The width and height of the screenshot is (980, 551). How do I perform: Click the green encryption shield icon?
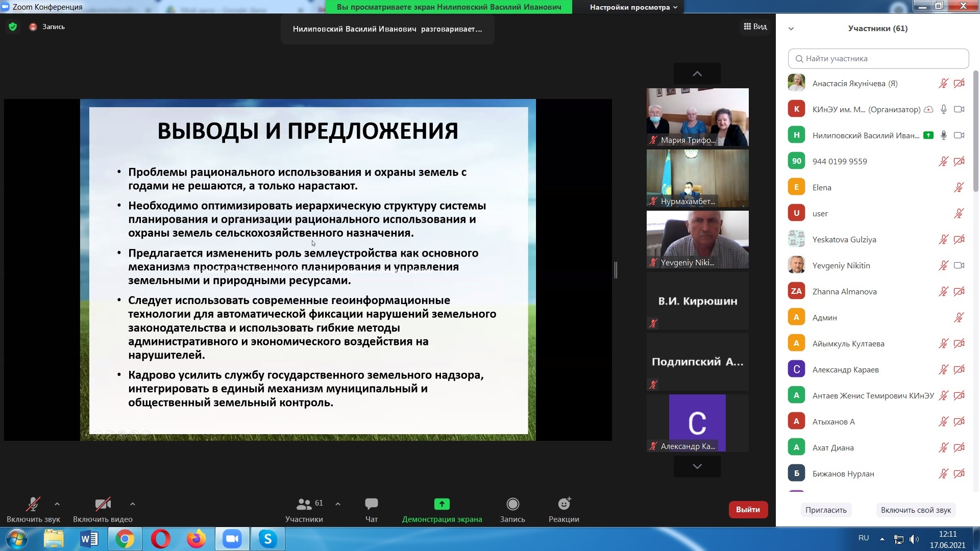pos(13,27)
